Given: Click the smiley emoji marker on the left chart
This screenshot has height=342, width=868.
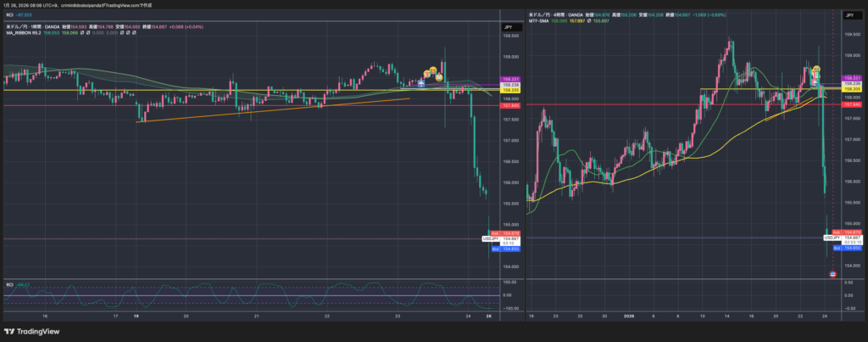Looking at the screenshot, I should click(431, 70).
